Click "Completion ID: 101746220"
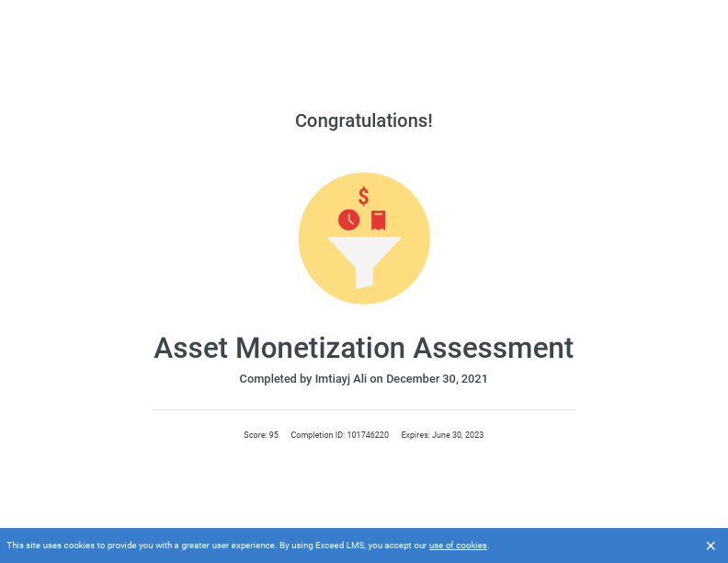The width and height of the screenshot is (728, 563). 340,435
